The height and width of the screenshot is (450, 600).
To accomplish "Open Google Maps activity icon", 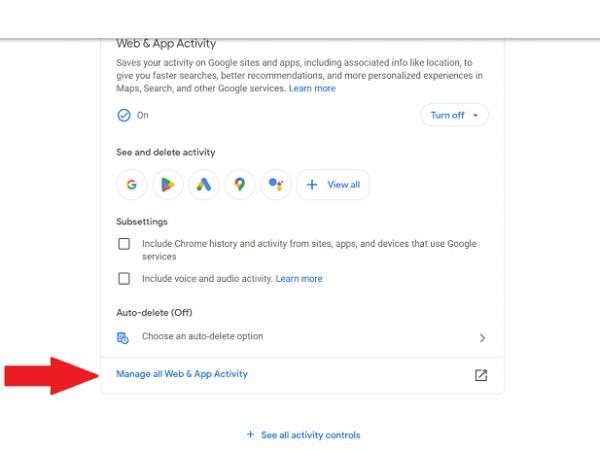I will (240, 184).
